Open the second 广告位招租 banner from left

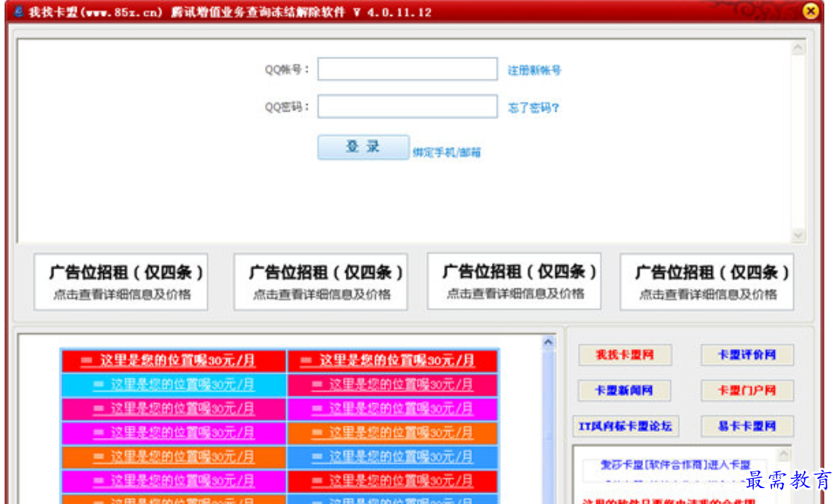coord(320,282)
